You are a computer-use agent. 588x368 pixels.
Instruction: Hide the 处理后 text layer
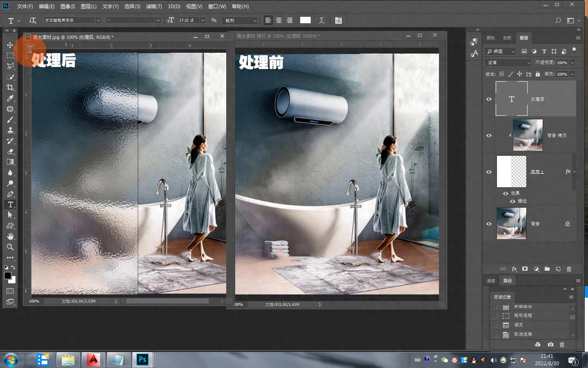pos(489,99)
